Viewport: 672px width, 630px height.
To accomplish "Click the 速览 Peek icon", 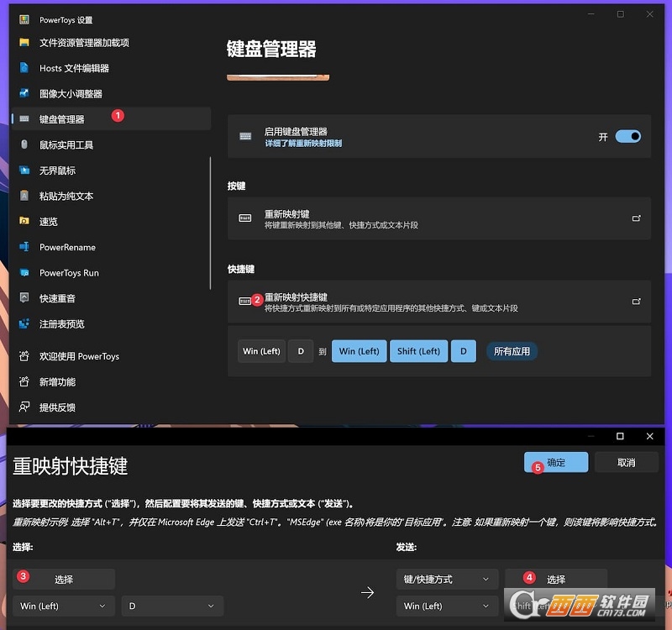I will (x=24, y=221).
